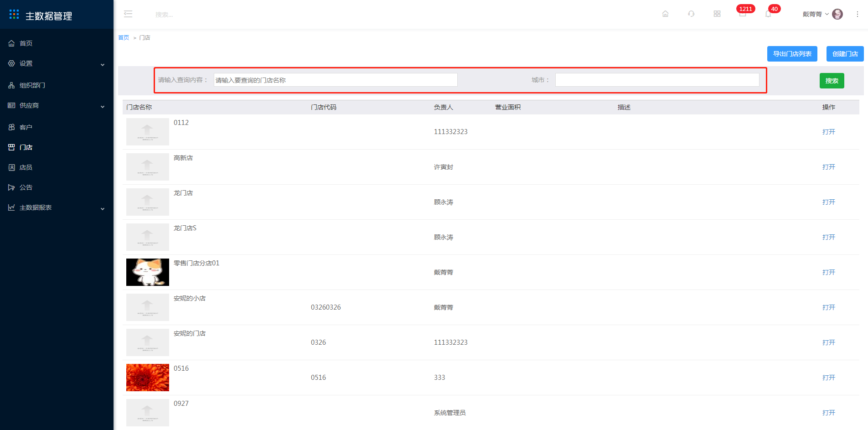The image size is (868, 430).
Task: Click the 创建门店 button
Action: click(x=845, y=54)
